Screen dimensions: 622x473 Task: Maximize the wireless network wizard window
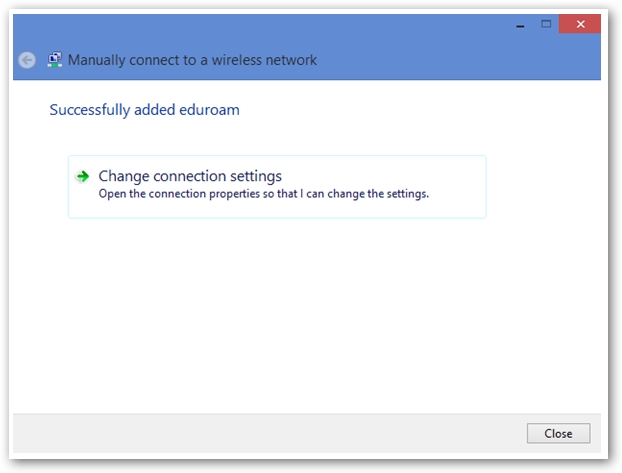click(546, 23)
